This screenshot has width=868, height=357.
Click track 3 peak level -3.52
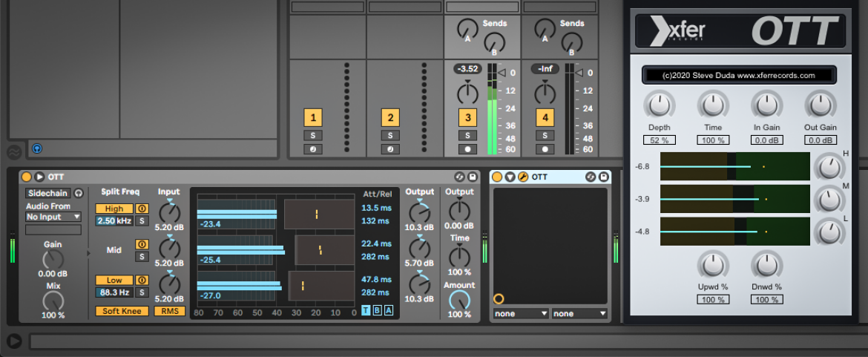[468, 69]
